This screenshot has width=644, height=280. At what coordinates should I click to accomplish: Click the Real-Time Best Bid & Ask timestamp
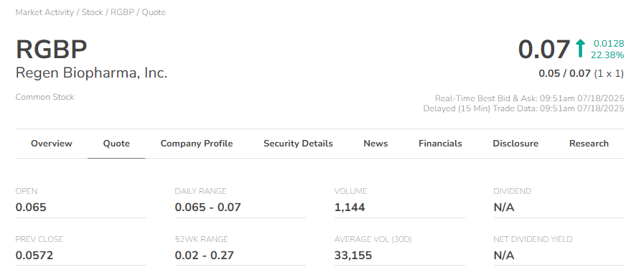[529, 98]
